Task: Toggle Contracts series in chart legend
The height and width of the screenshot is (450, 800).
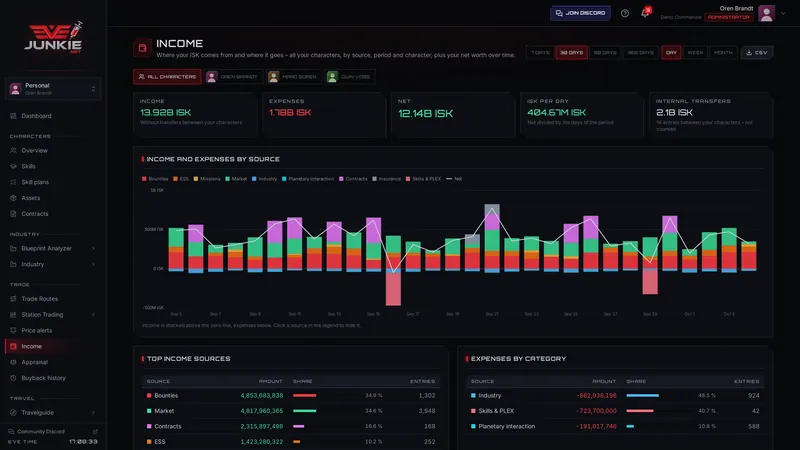Action: point(353,179)
